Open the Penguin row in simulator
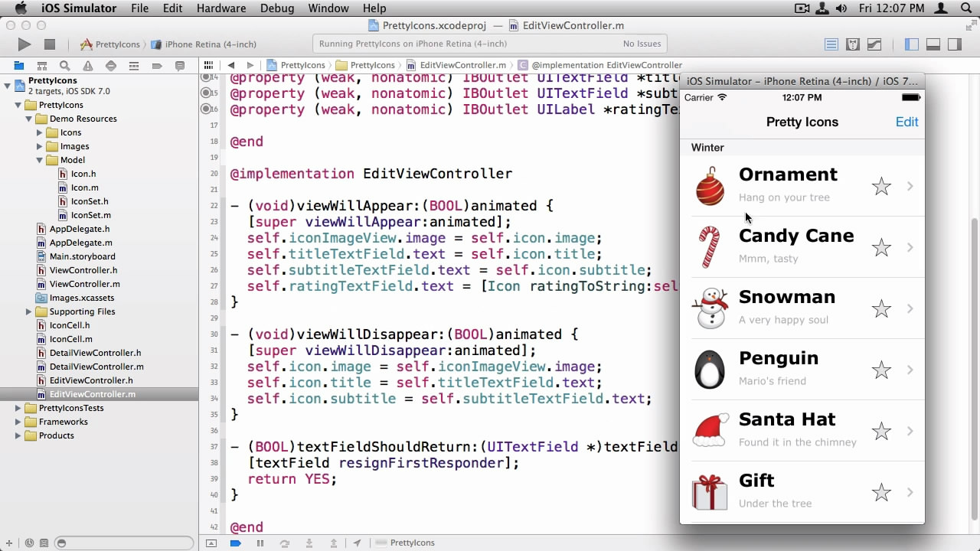Screen dimensions: 980x551 coord(802,370)
